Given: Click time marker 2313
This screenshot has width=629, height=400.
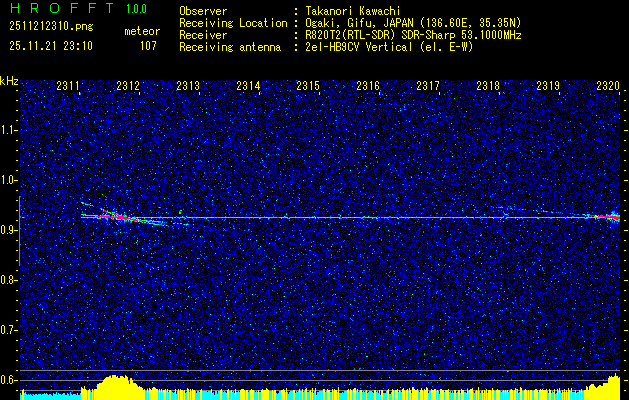Looking at the screenshot, I should [188, 85].
